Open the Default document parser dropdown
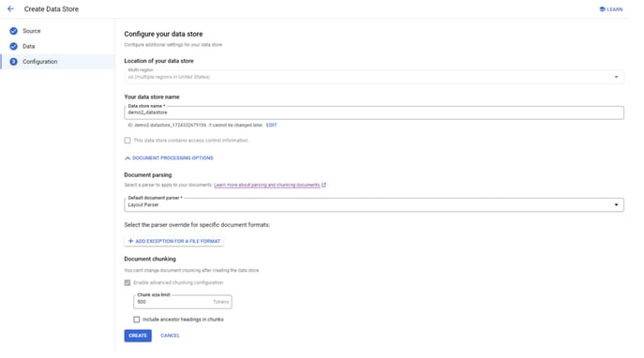This screenshot has width=644, height=358. click(x=374, y=205)
